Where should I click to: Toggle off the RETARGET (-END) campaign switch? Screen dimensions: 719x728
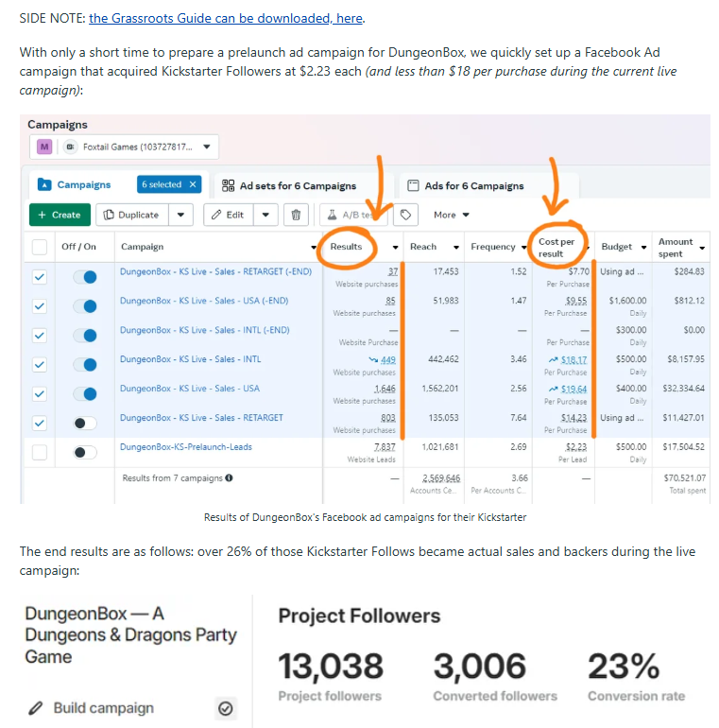(x=85, y=277)
